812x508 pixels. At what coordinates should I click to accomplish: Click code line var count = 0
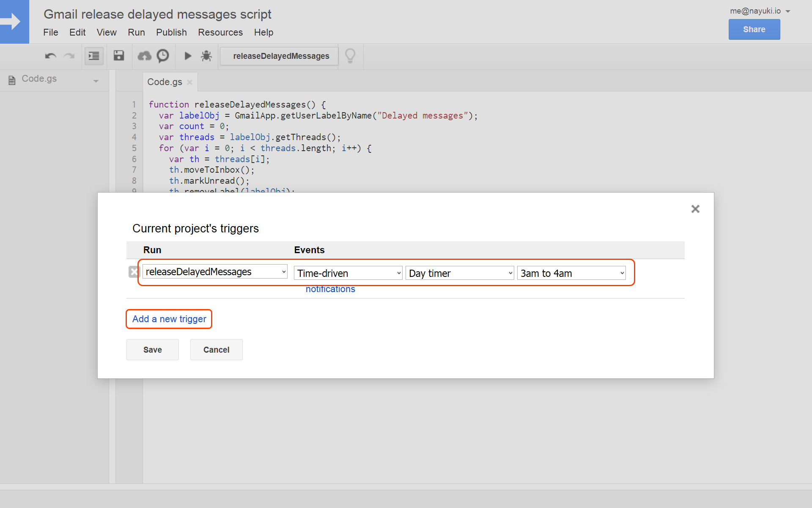[194, 126]
